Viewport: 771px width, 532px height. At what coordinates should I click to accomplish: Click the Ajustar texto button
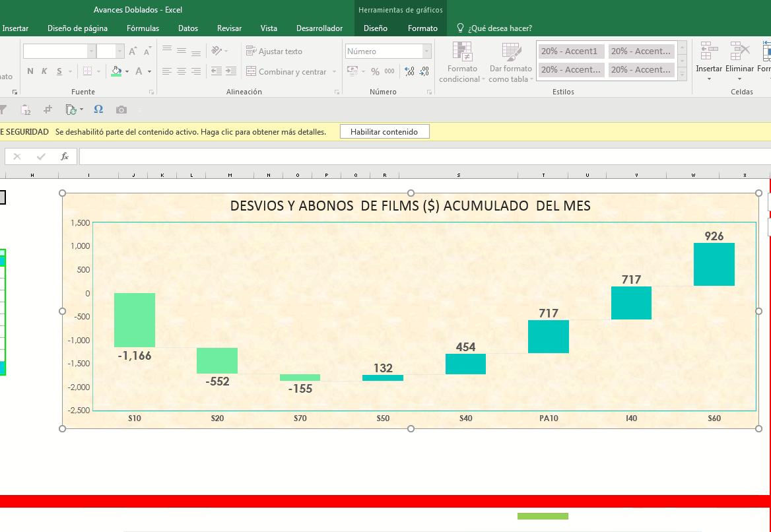274,51
